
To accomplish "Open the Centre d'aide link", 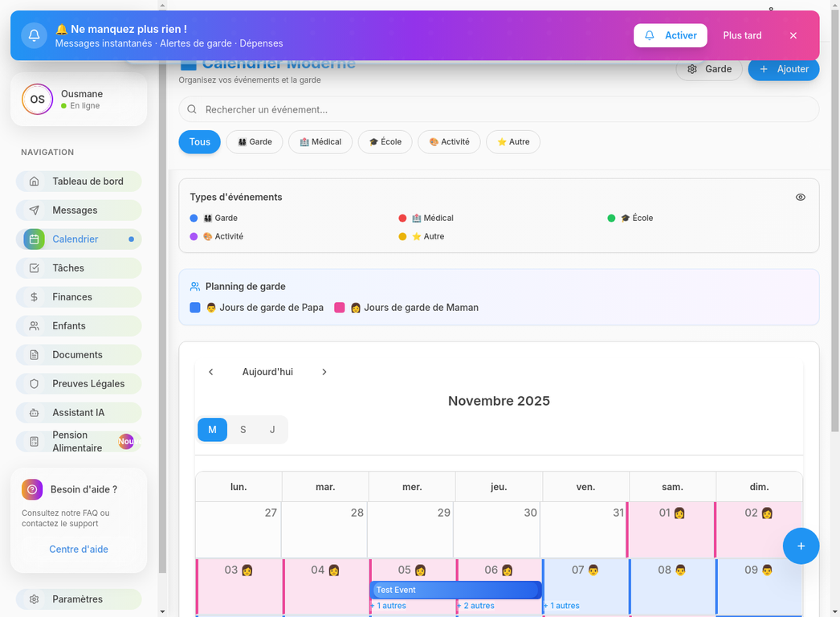I will click(x=78, y=549).
